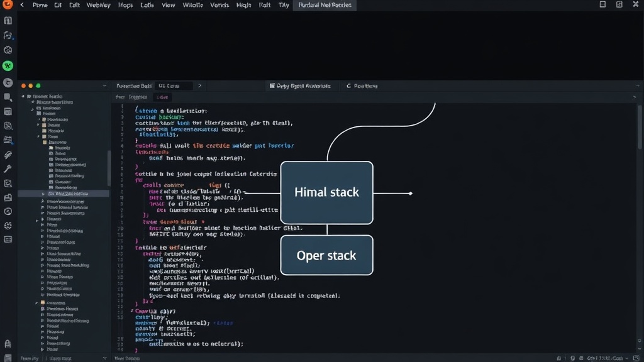
Task: Open chevron at far right of subtab row
Action: tap(635, 97)
